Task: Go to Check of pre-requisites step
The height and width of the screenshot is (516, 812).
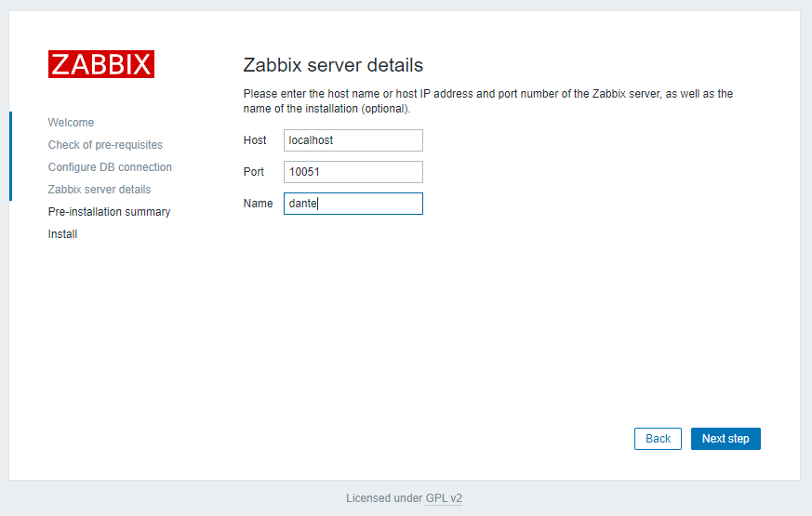Action: pyautogui.click(x=105, y=145)
